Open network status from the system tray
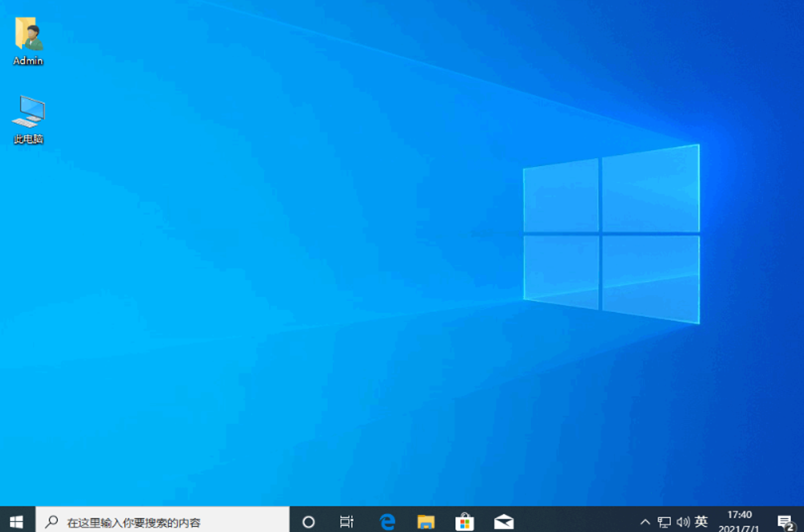Screen dimensions: 804x532 pos(664,522)
